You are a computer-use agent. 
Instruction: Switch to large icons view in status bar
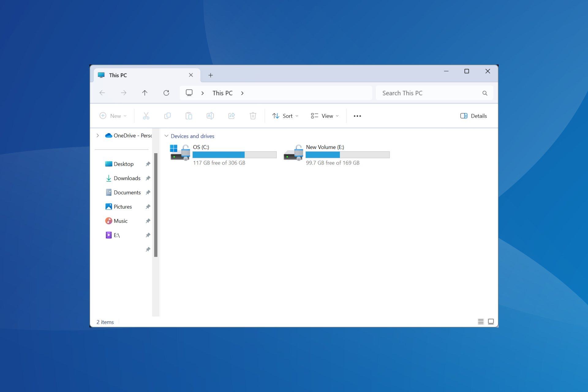(x=491, y=322)
